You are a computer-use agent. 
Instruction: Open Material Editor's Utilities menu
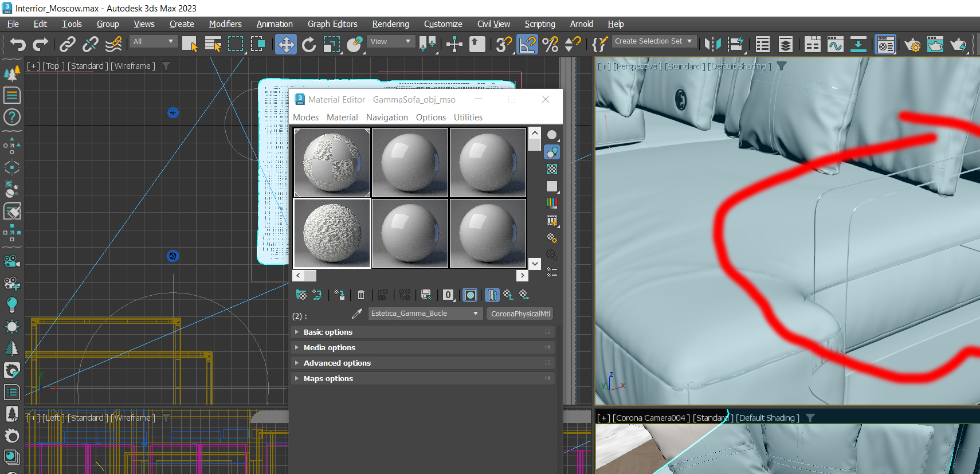tap(468, 117)
